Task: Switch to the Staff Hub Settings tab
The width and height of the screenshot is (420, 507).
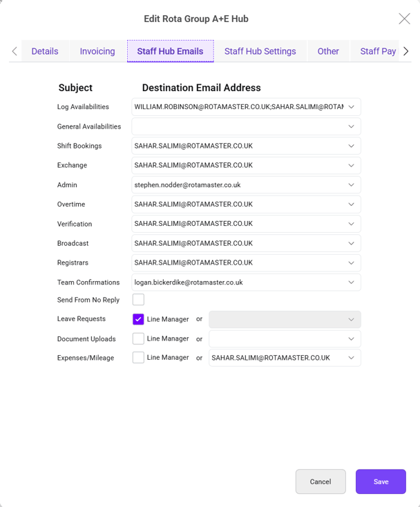Action: coord(260,51)
